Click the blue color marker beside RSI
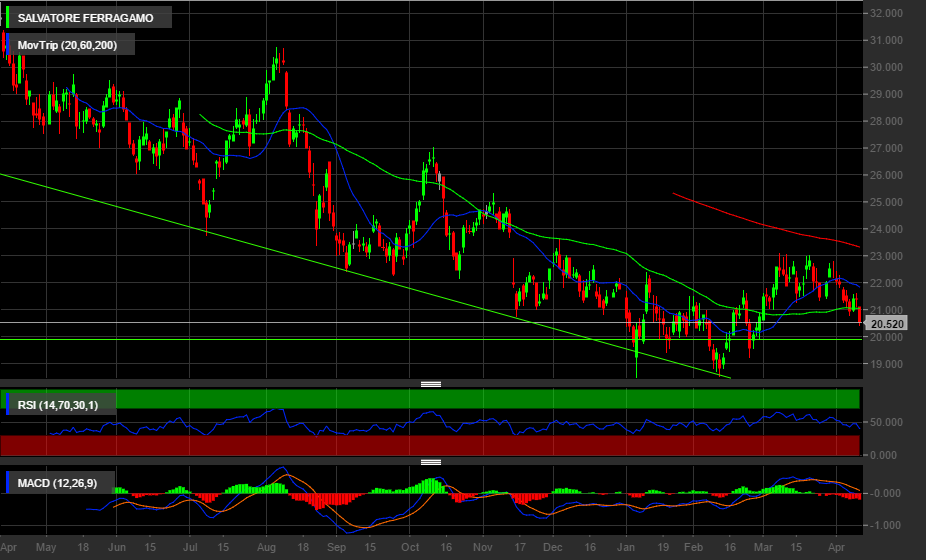The width and height of the screenshot is (926, 560). click(x=9, y=404)
